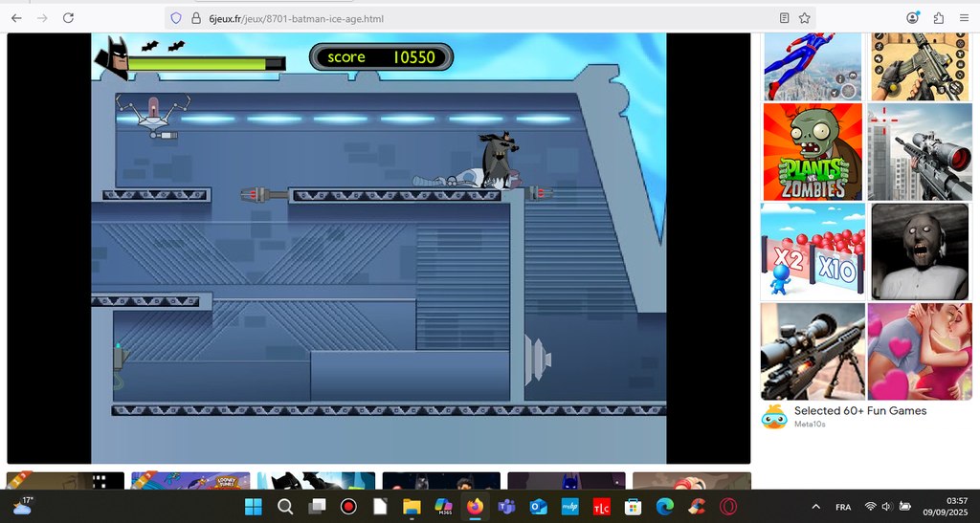The height and width of the screenshot is (523, 980).
Task: Open Microsoft Store from the taskbar
Action: [x=634, y=506]
